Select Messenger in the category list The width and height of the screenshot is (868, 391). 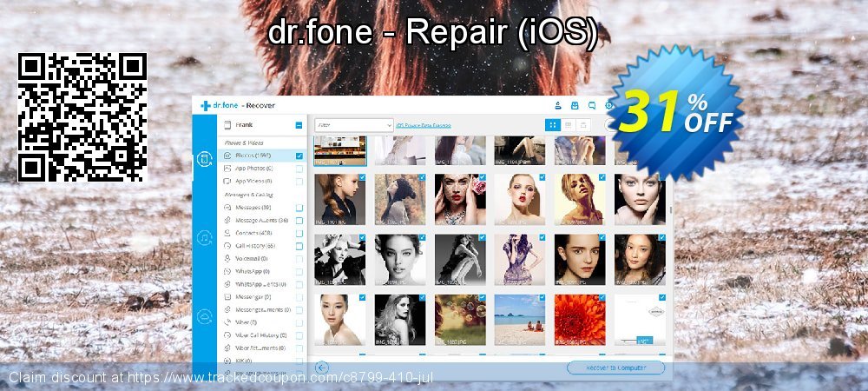tap(253, 297)
